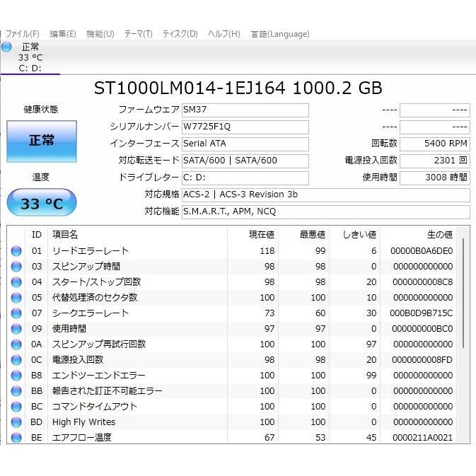Click the transfer mode field SATA/600 | SATA/600

pos(245,161)
